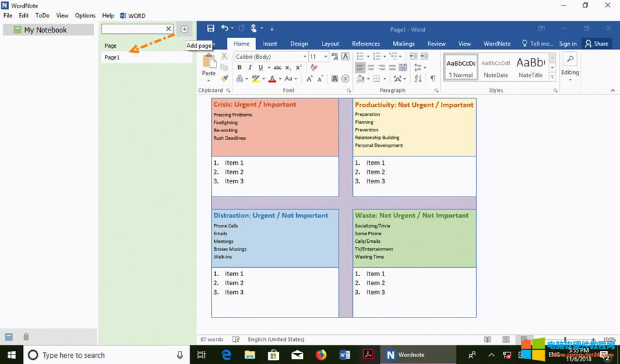Click the Show/Hide paragraph marks icon
This screenshot has width=620, height=364.
432,79
